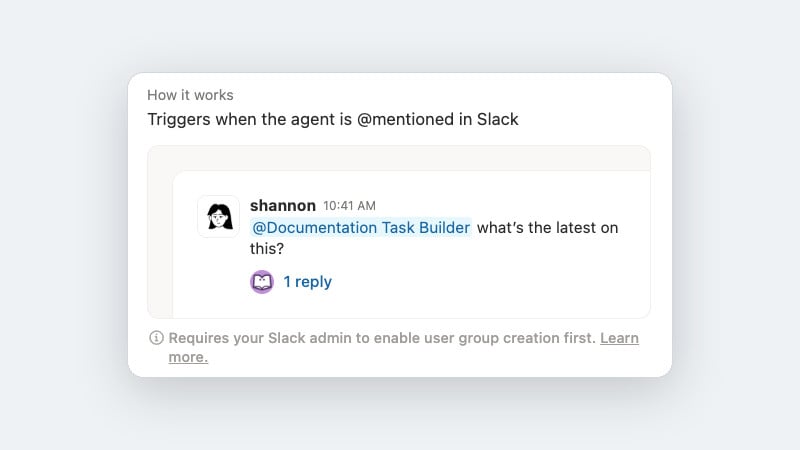This screenshot has width=800, height=450.
Task: Click the Requires your Slack admin note
Action: pos(382,338)
